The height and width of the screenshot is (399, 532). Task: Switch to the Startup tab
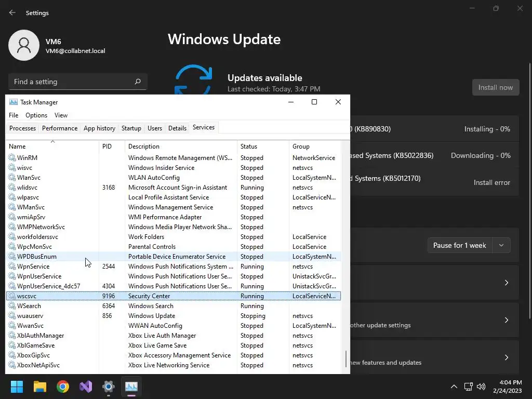click(x=131, y=128)
